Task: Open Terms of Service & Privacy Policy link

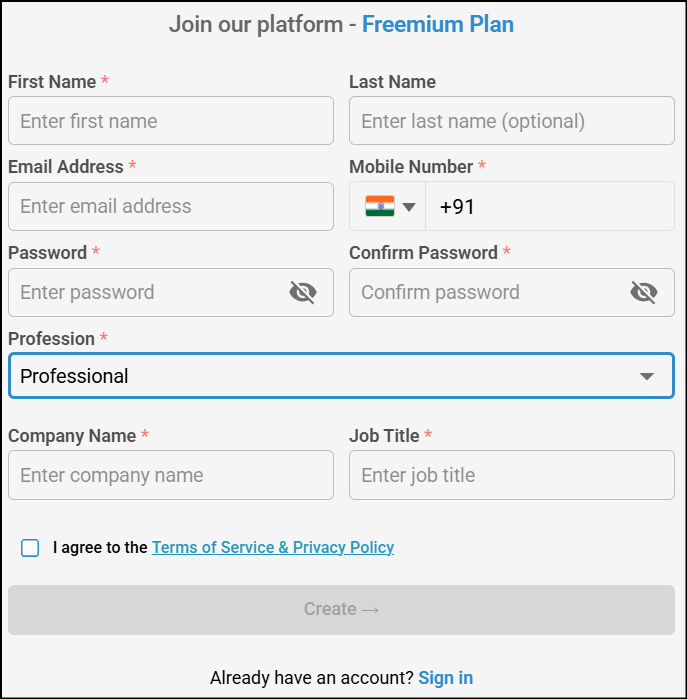Action: (x=272, y=548)
